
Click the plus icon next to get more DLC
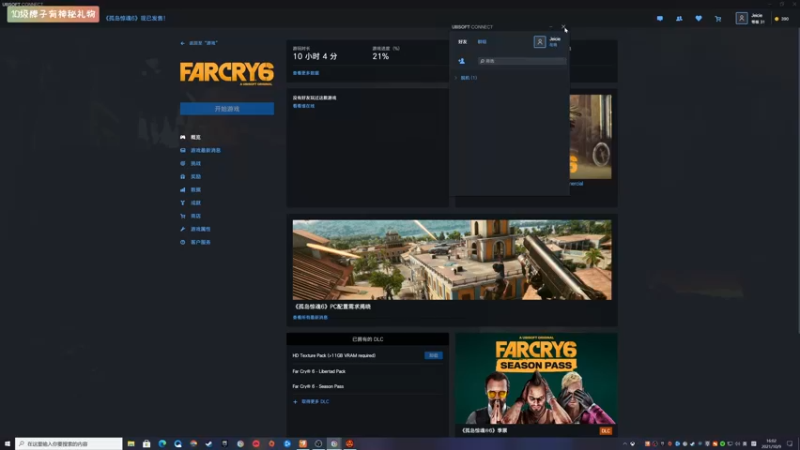(295, 402)
